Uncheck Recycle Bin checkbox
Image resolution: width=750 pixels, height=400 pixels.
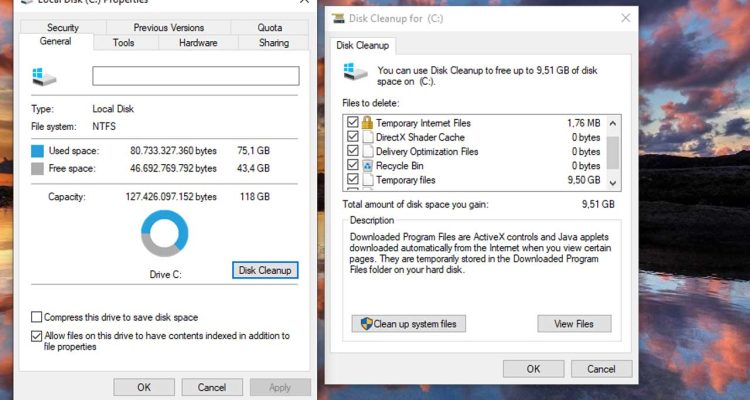point(353,165)
